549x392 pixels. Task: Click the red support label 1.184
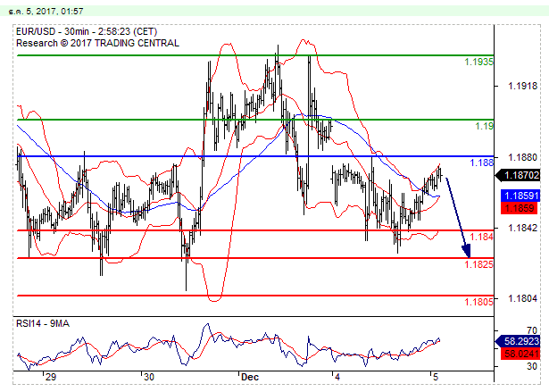[x=481, y=237]
